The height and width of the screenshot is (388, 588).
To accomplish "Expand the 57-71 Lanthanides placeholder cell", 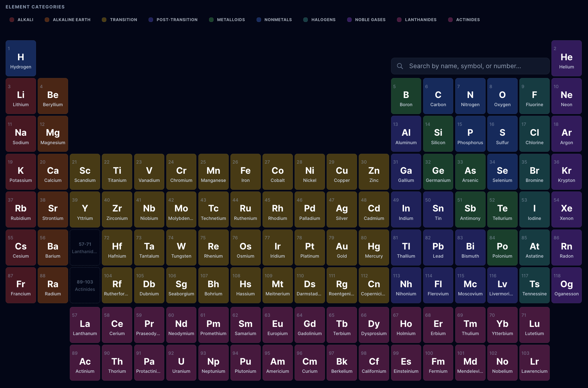I will (x=85, y=247).
